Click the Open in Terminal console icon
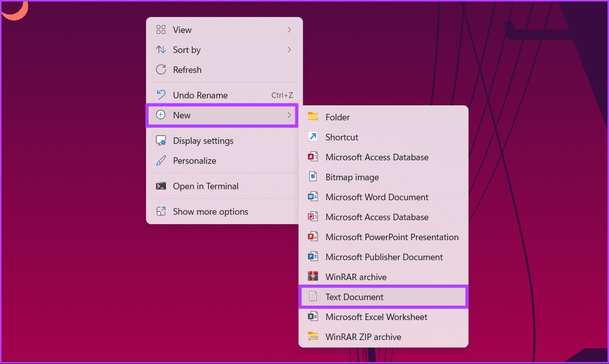The height and width of the screenshot is (364, 609). [160, 186]
